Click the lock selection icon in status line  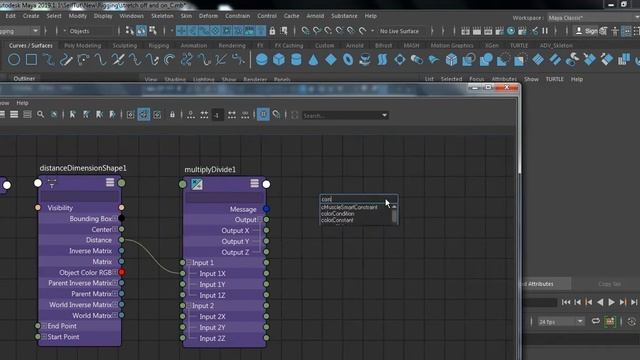[272, 31]
